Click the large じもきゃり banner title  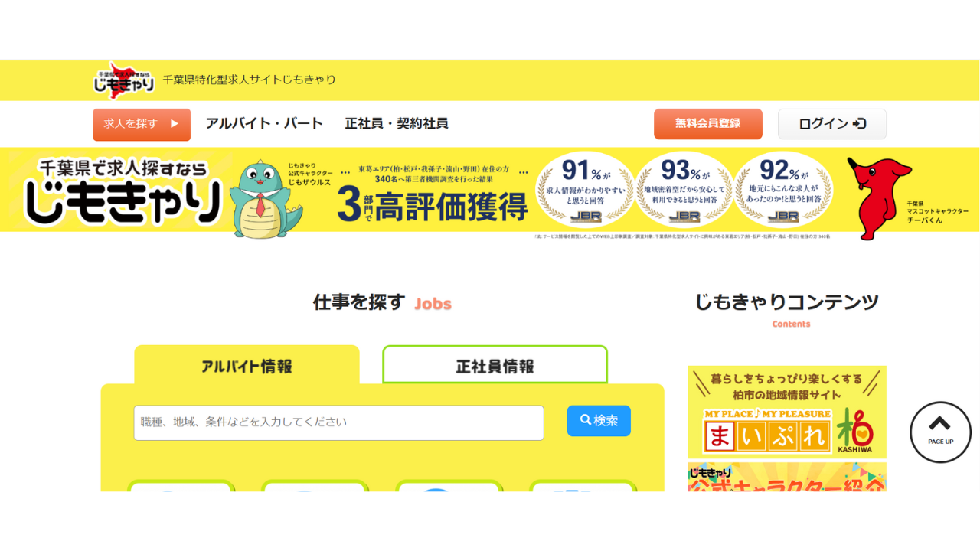[122, 191]
